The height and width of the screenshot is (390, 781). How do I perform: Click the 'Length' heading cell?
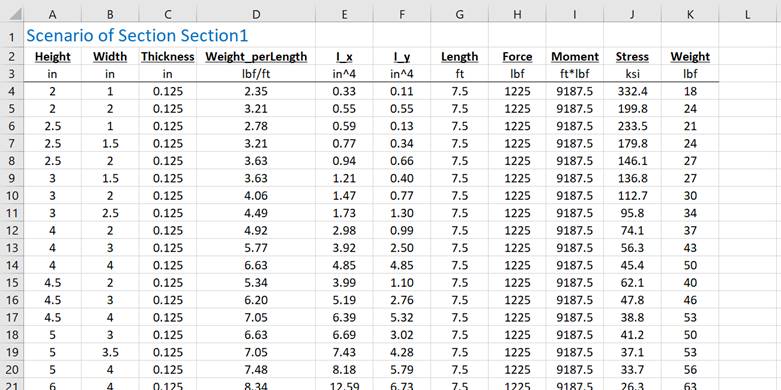click(459, 57)
